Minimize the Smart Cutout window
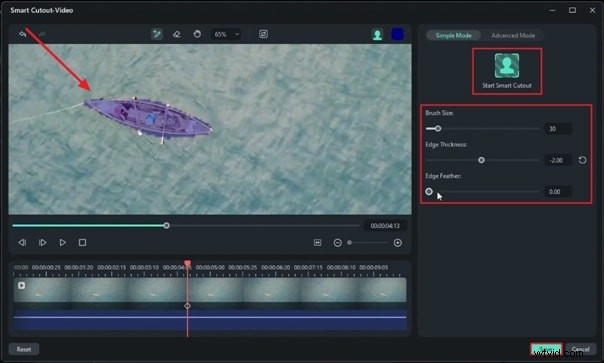This screenshot has width=604, height=363. (x=552, y=10)
